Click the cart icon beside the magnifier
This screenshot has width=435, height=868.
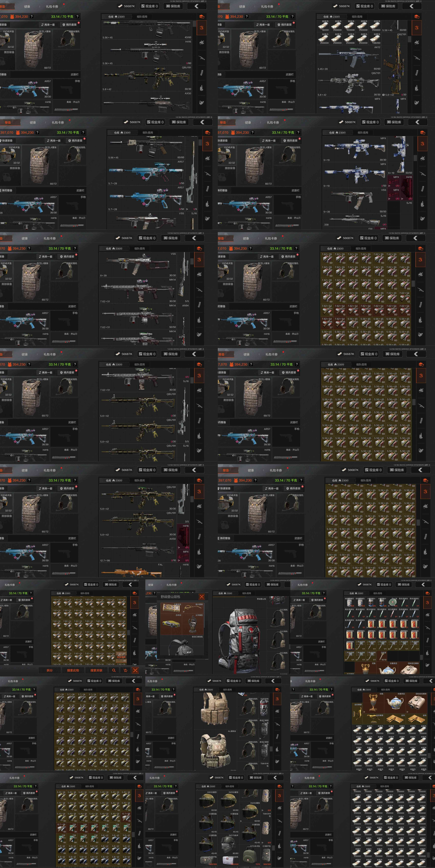point(125,670)
